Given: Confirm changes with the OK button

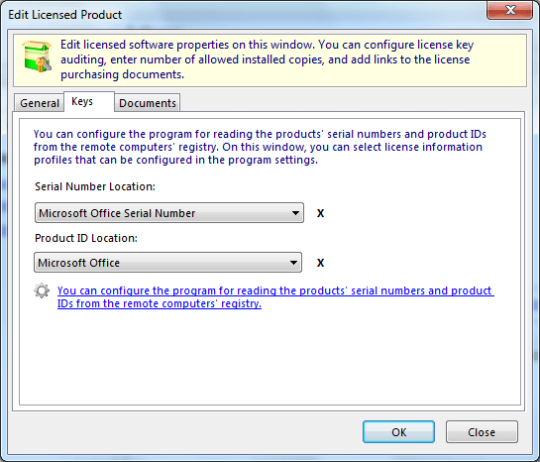Looking at the screenshot, I should point(398,432).
